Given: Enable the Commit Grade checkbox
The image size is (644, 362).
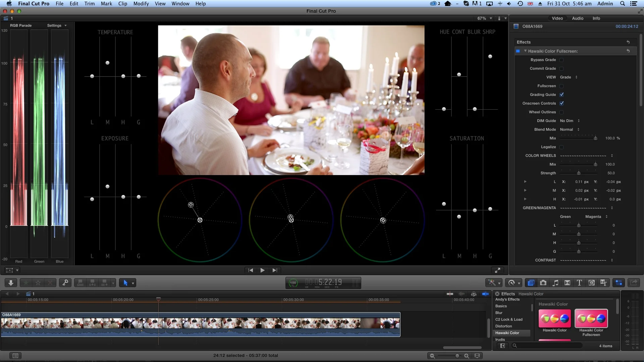Looking at the screenshot, I should [x=561, y=69].
